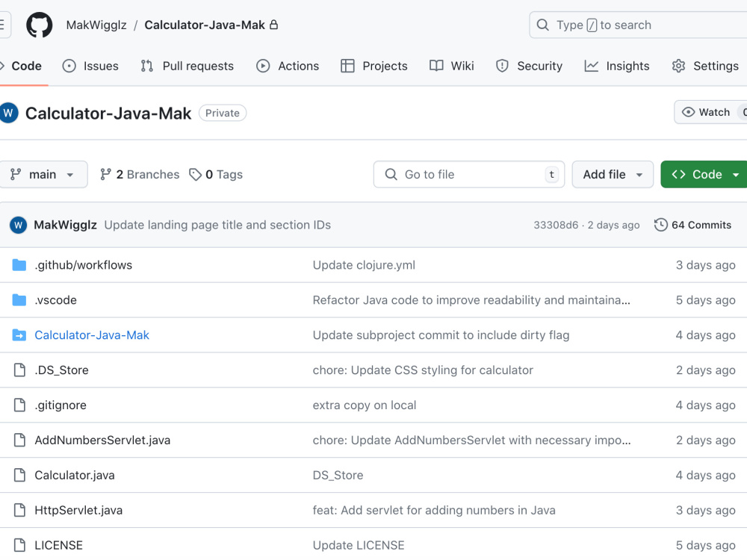Focus the Type / to search field
Viewport: 747px width, 560px height.
point(638,25)
